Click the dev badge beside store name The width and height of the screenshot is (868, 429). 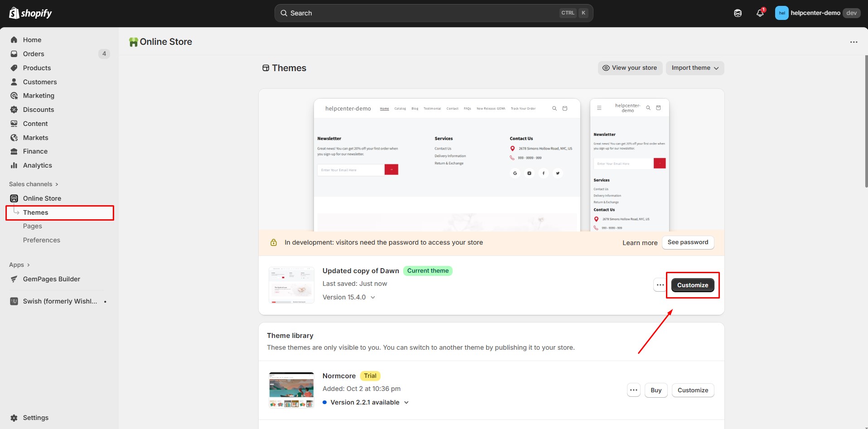(851, 13)
